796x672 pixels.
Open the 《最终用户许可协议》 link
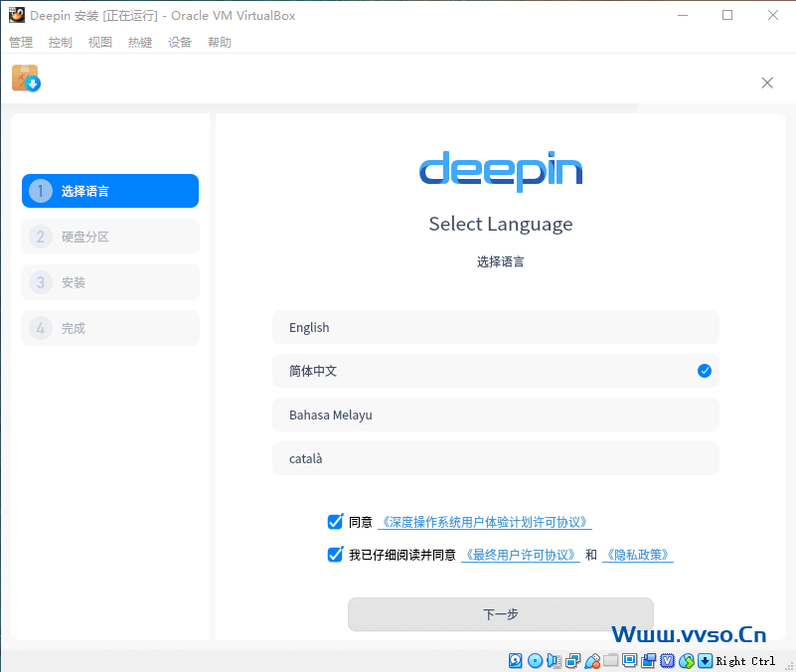(x=521, y=556)
